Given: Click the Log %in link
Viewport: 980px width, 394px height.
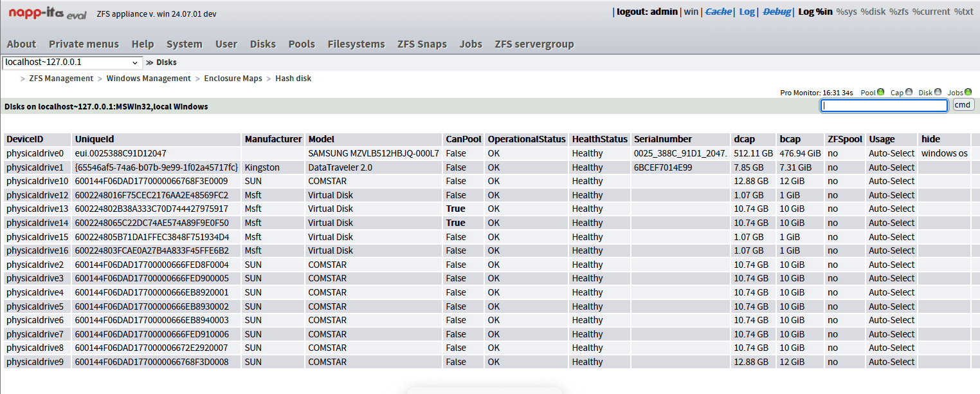Looking at the screenshot, I should click(x=815, y=12).
